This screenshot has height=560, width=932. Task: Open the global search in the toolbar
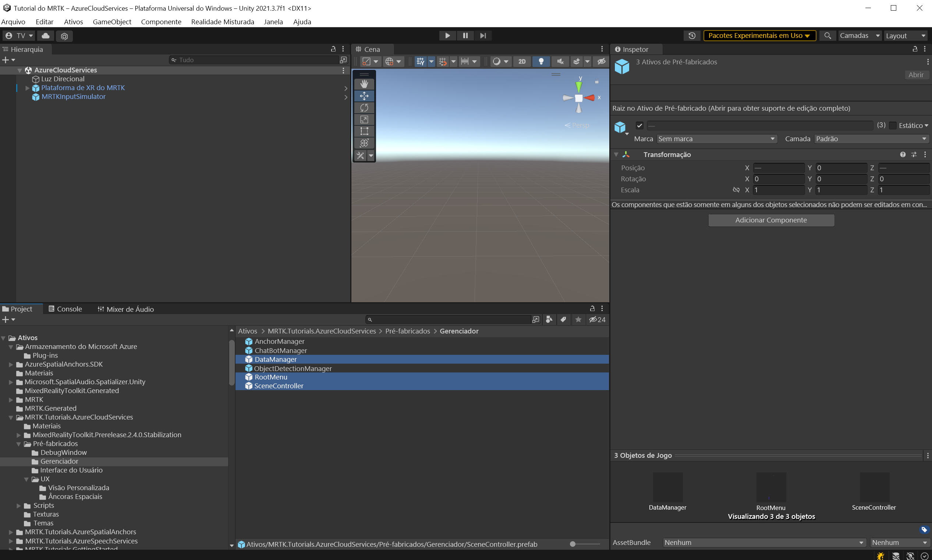coord(828,35)
